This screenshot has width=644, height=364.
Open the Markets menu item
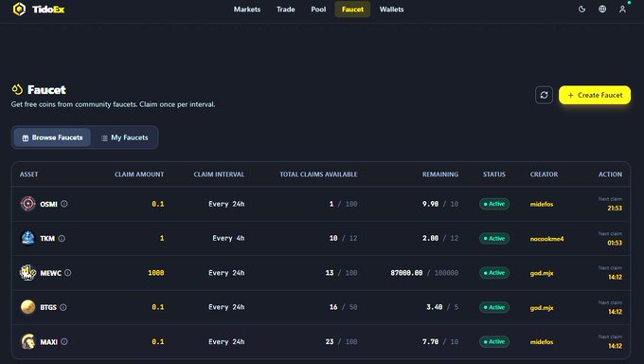[247, 9]
